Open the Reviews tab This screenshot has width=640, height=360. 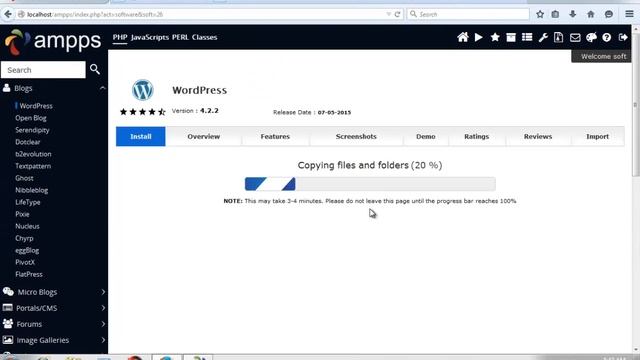pyautogui.click(x=538, y=136)
